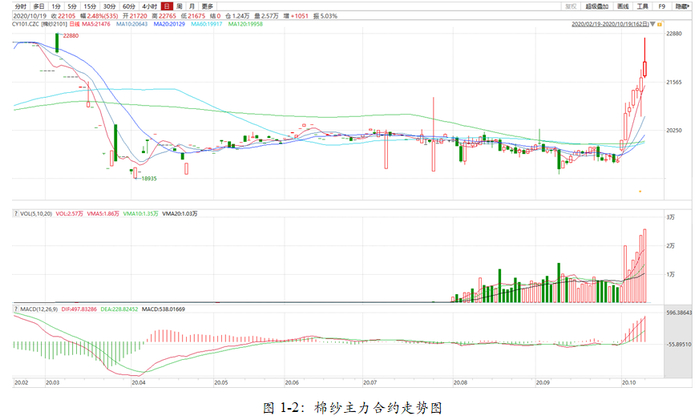
Task: Click the 18935 low price marker
Action: tap(149, 179)
